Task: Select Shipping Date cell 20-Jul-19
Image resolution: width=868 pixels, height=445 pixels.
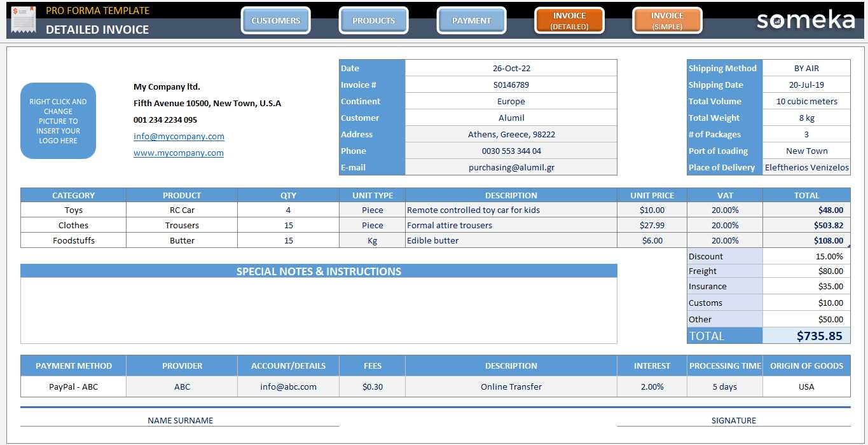Action: [806, 85]
